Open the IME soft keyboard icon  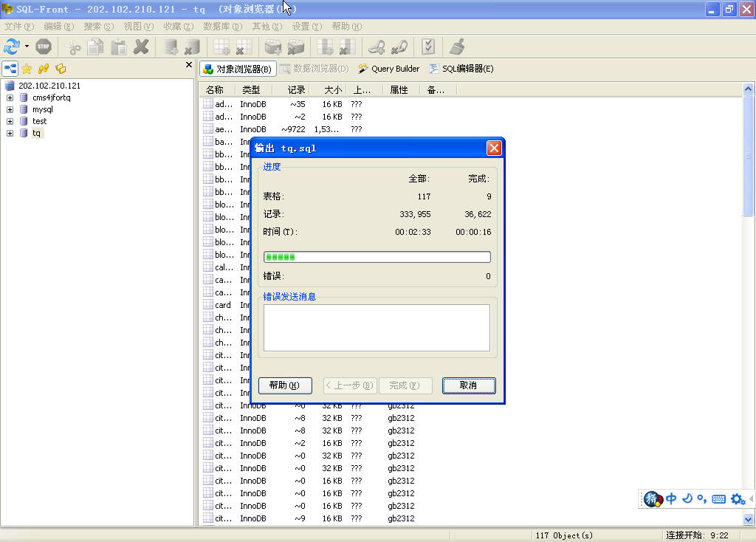(718, 499)
